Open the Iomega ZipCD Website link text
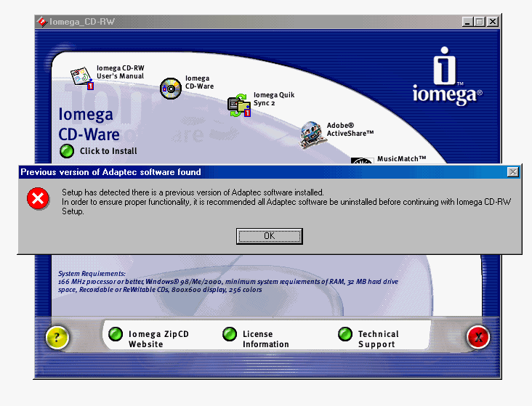The width and height of the screenshot is (532, 406). tap(158, 339)
